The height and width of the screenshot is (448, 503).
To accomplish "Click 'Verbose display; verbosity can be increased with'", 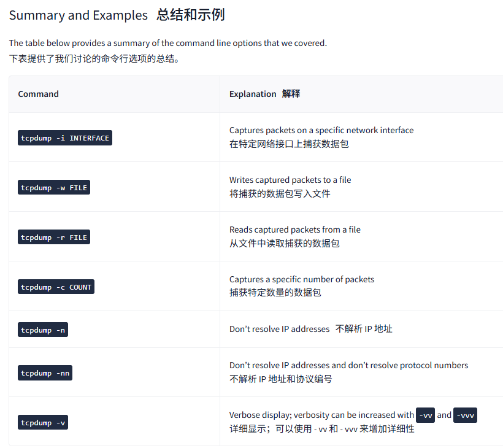I will tap(321, 415).
